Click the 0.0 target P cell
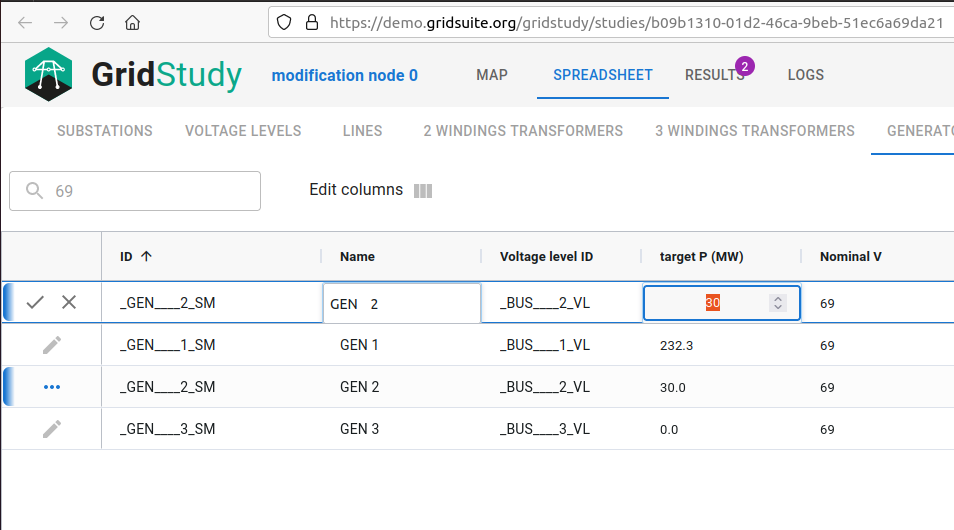954x530 pixels. [669, 430]
